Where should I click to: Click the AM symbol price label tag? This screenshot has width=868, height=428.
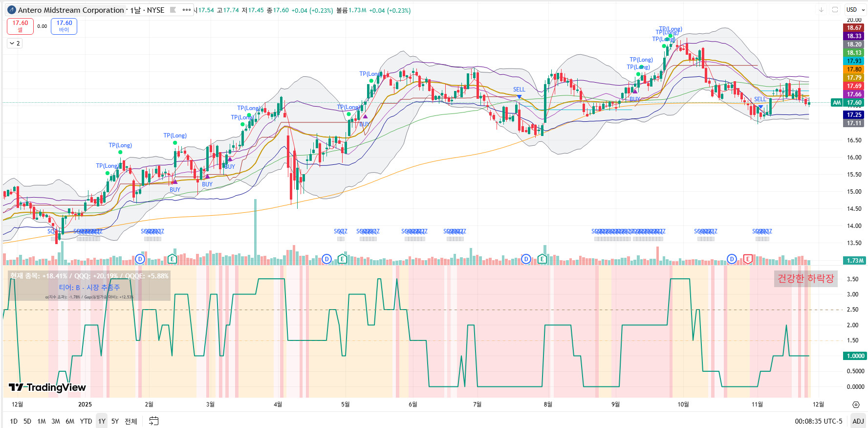[837, 103]
